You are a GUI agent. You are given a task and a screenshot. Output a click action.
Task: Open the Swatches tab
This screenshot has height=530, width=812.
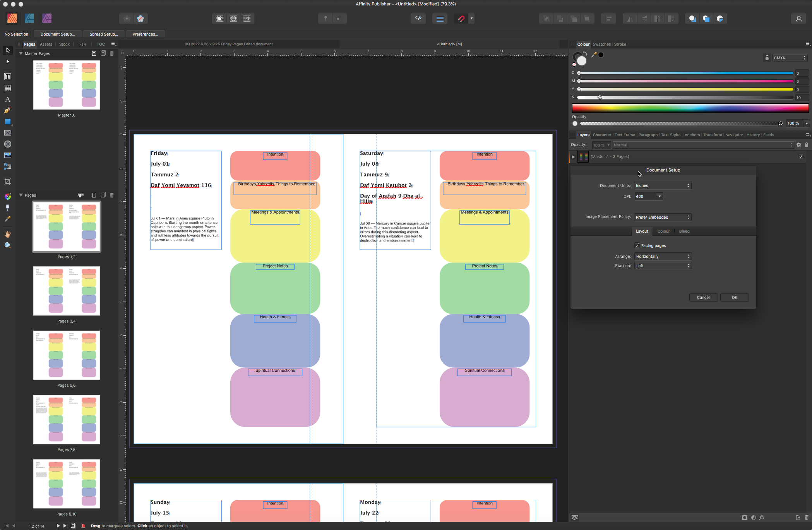point(601,45)
